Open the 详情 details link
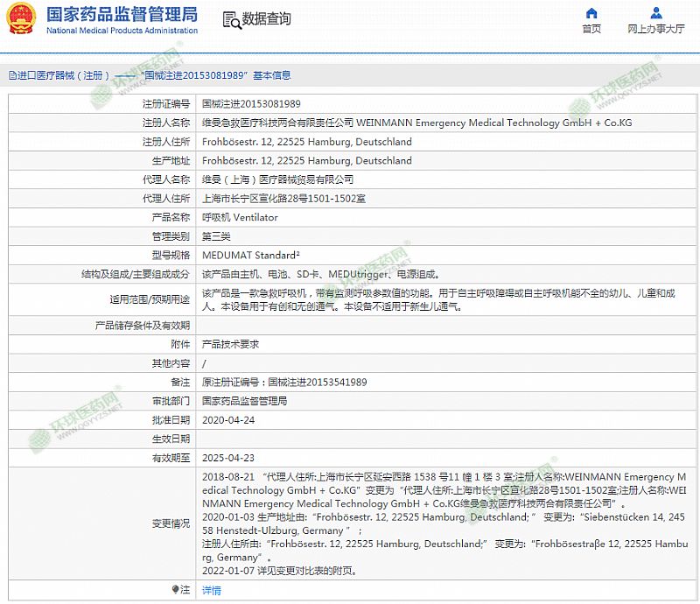The height and width of the screenshot is (604, 700). pyautogui.click(x=212, y=591)
